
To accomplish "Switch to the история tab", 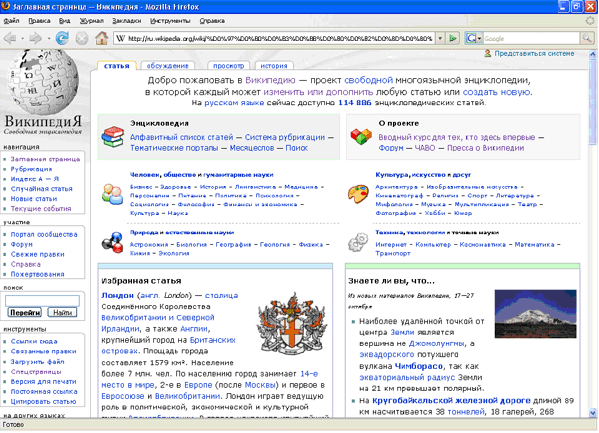I will coord(274,66).
